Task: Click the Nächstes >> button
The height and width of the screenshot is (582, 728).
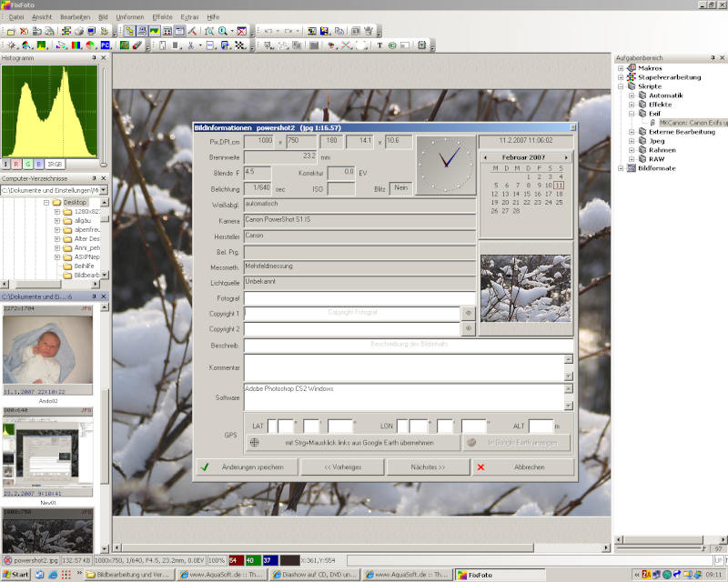Action: 428,467
